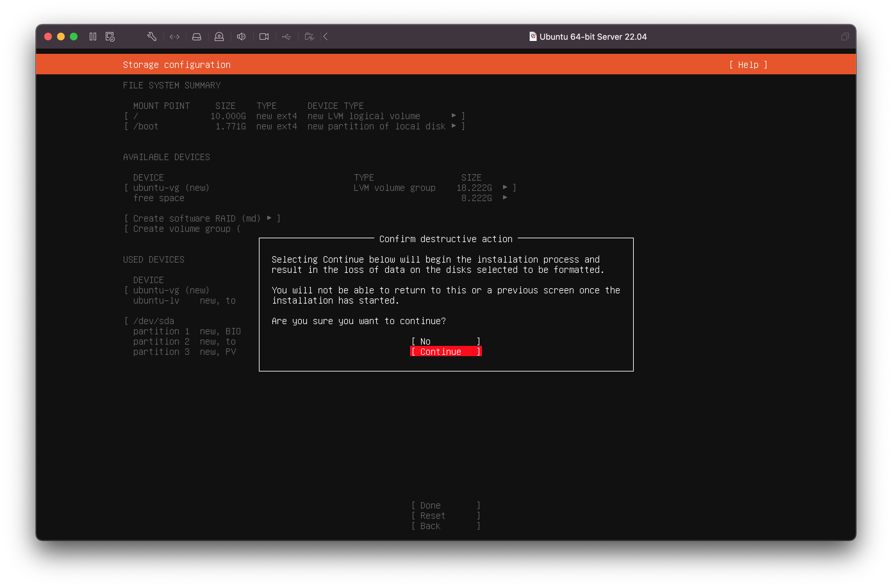Expand the free space 8.222G arrow
The height and width of the screenshot is (588, 892).
505,198
